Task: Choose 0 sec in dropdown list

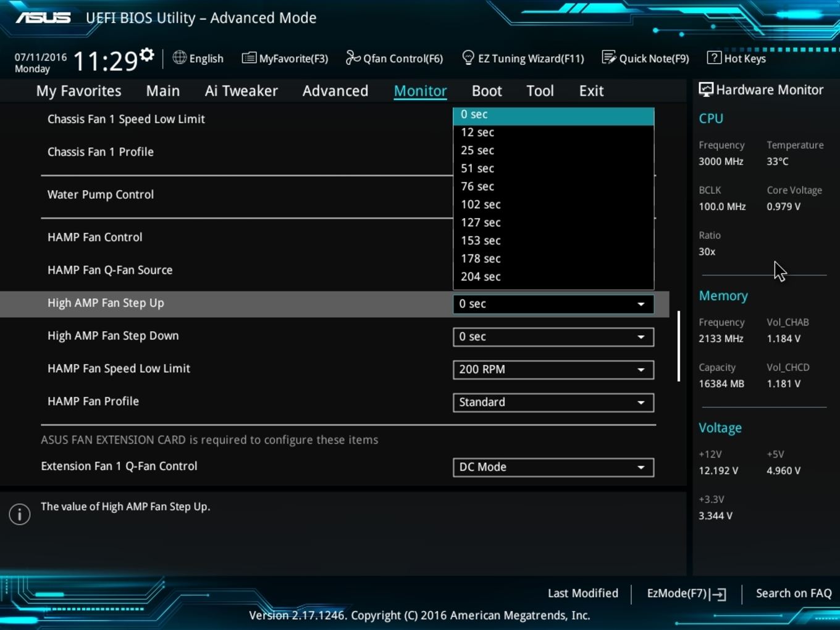Action: click(x=553, y=115)
